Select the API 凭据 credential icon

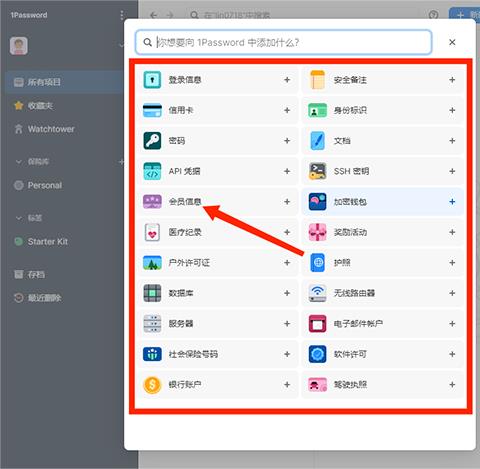(x=152, y=171)
